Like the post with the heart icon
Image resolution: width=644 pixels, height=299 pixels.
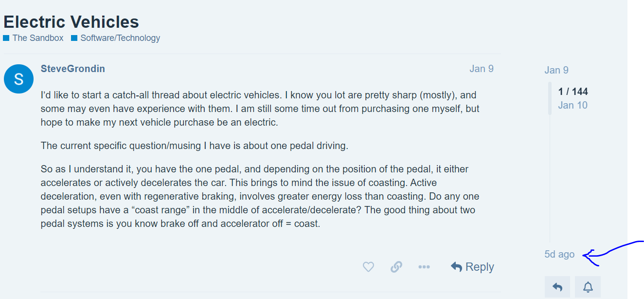[369, 267]
